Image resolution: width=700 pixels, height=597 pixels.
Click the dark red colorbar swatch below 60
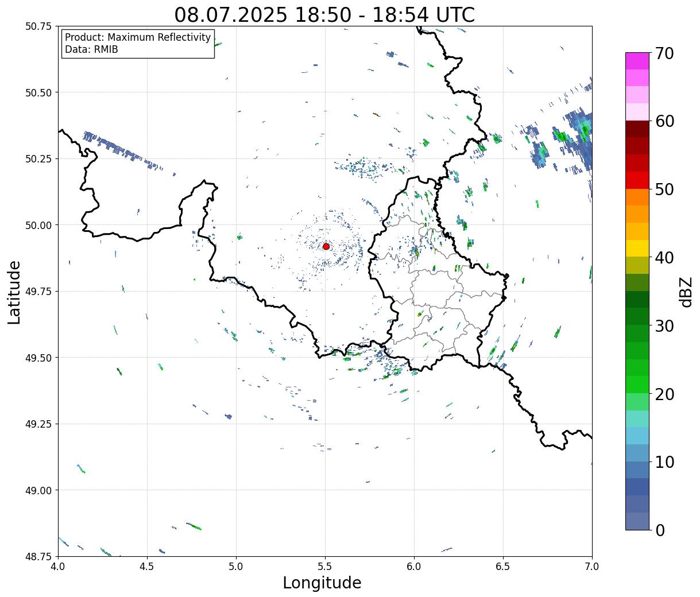pyautogui.click(x=637, y=129)
